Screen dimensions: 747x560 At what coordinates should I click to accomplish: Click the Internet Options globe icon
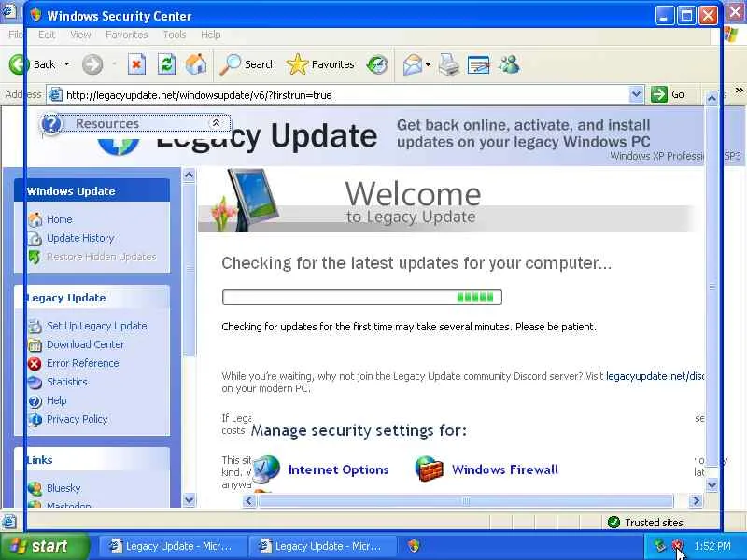point(266,469)
